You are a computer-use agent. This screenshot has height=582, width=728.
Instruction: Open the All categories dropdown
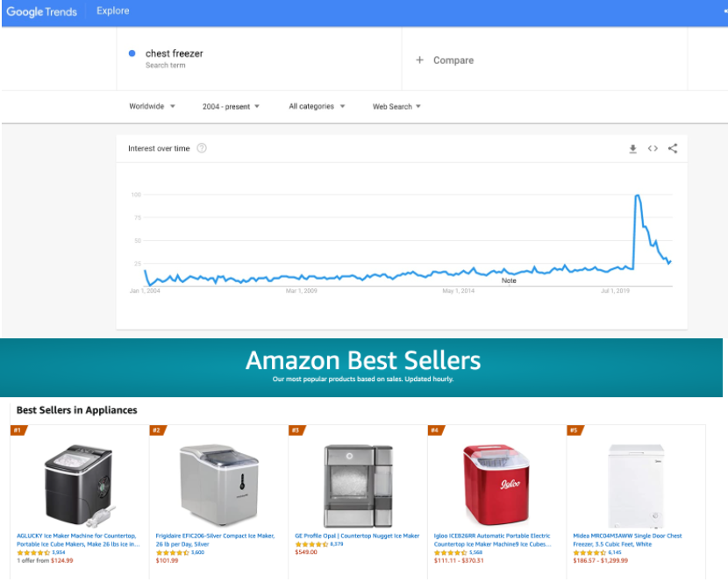(317, 106)
